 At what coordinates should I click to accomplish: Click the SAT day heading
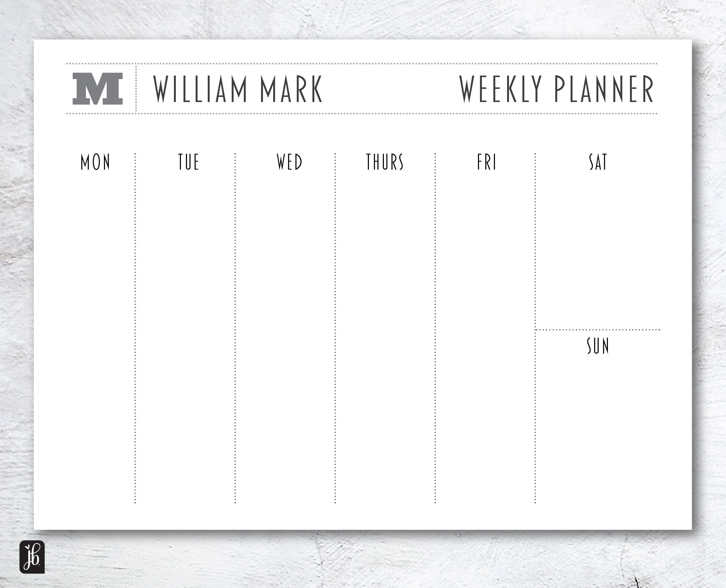click(598, 162)
